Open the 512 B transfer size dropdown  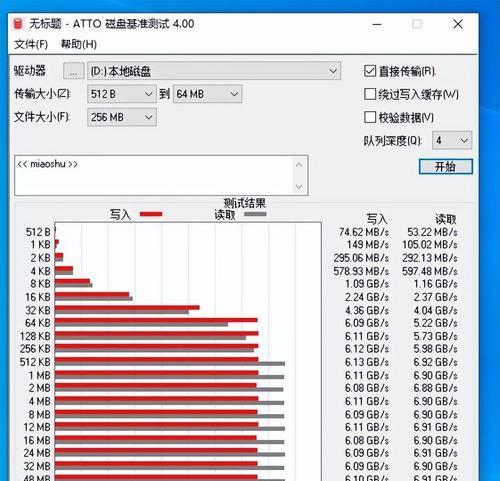click(122, 94)
